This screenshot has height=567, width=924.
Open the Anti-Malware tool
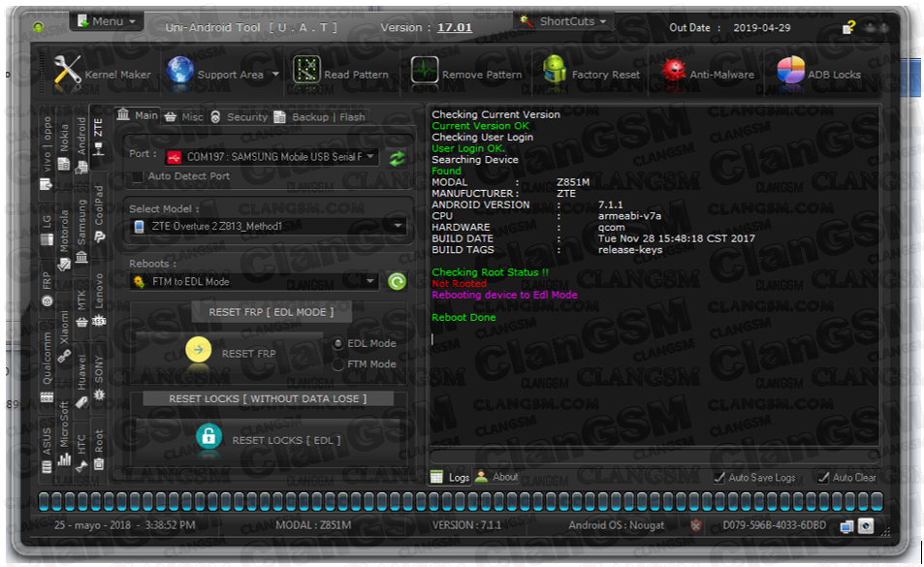[707, 75]
